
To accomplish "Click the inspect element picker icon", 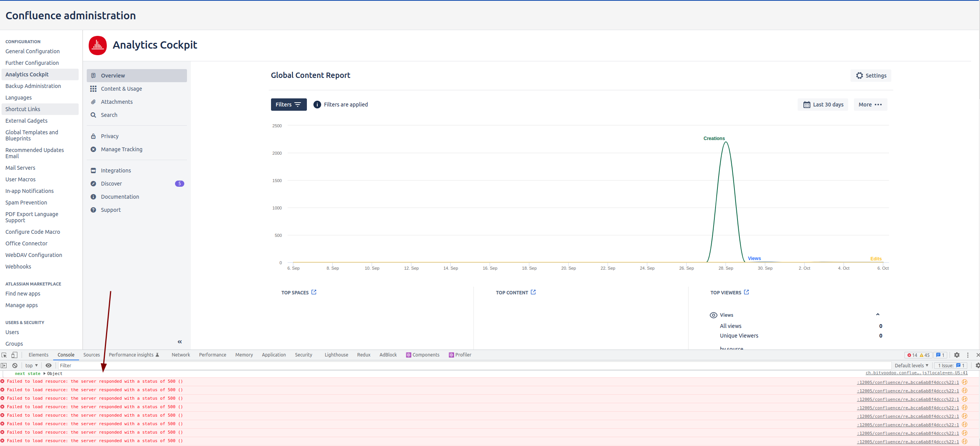I will (4, 355).
